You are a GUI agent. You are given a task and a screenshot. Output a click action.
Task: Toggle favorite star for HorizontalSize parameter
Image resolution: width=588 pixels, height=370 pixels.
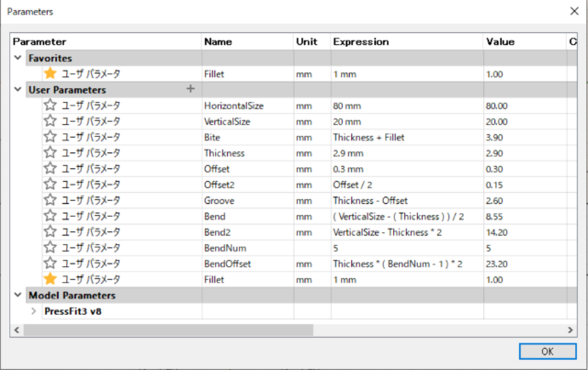[x=50, y=106]
